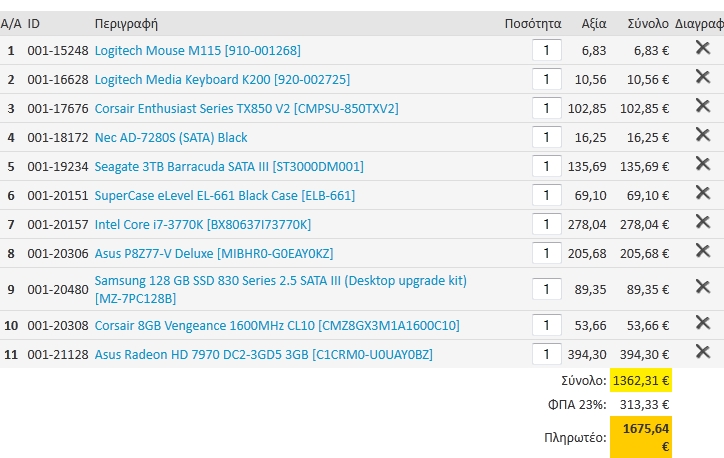Open SuperCase eLevel EL-661 Black Case link

coord(225,196)
